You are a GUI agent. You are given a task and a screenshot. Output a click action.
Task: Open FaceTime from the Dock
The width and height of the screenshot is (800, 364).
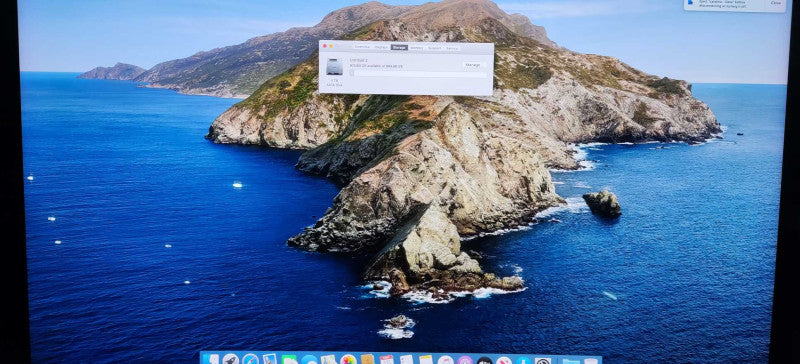click(289, 360)
